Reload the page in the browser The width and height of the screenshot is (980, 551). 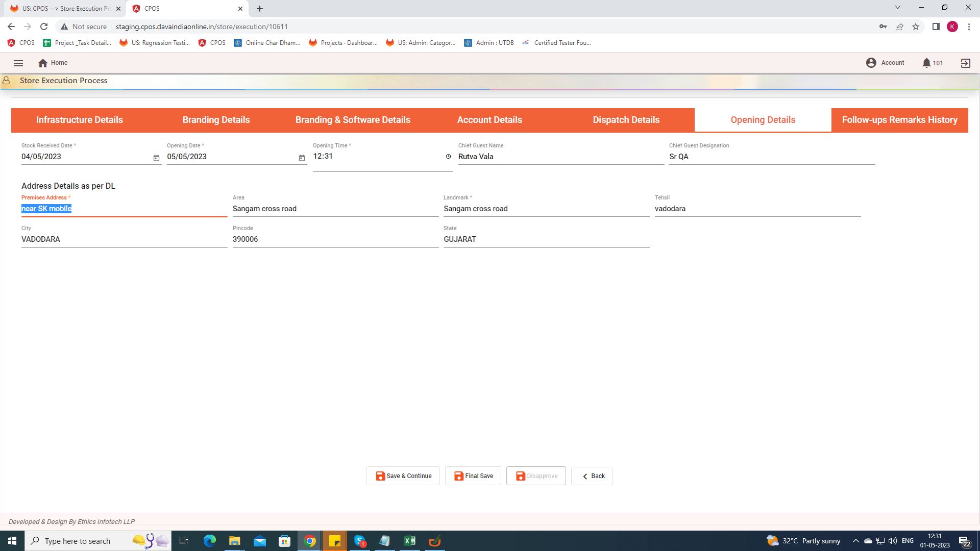click(44, 27)
